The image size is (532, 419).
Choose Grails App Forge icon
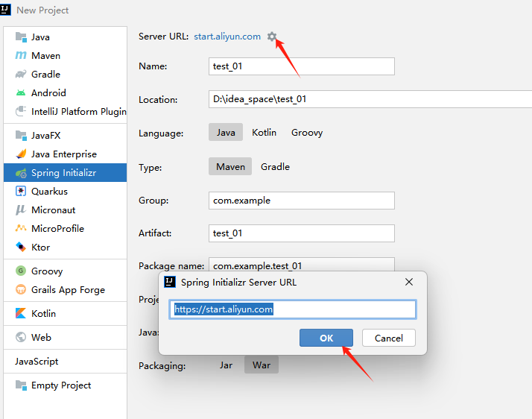pyautogui.click(x=21, y=289)
